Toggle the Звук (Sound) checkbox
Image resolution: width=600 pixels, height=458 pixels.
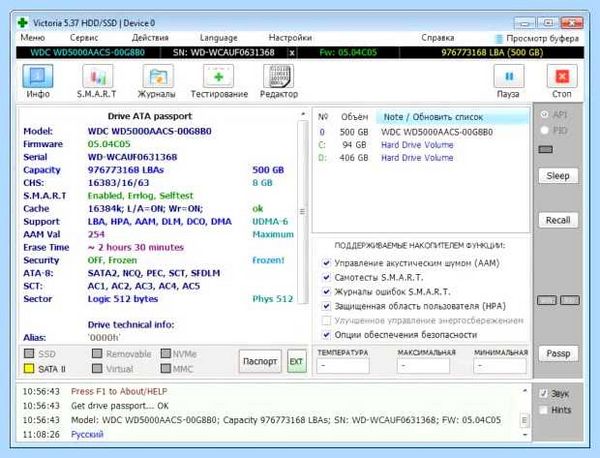click(x=543, y=394)
